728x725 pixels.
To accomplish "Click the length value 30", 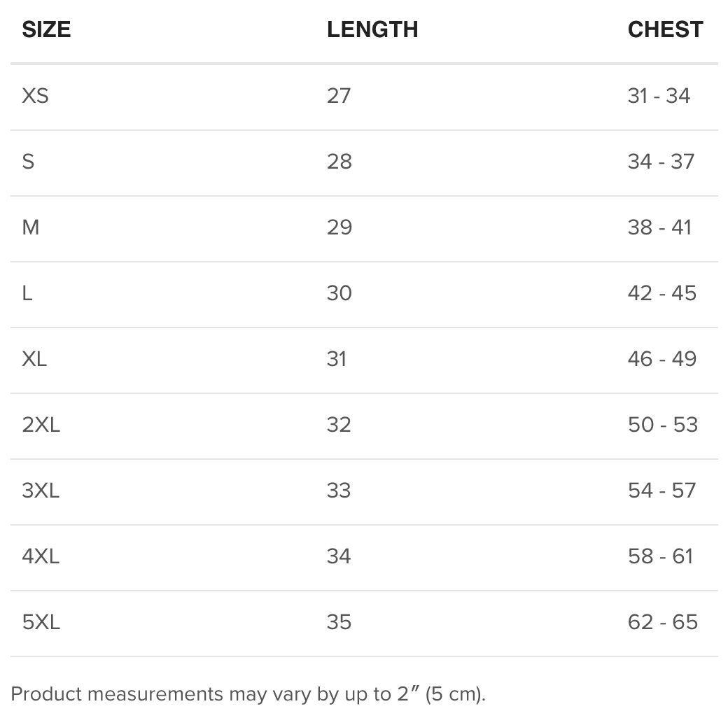I will [x=339, y=293].
